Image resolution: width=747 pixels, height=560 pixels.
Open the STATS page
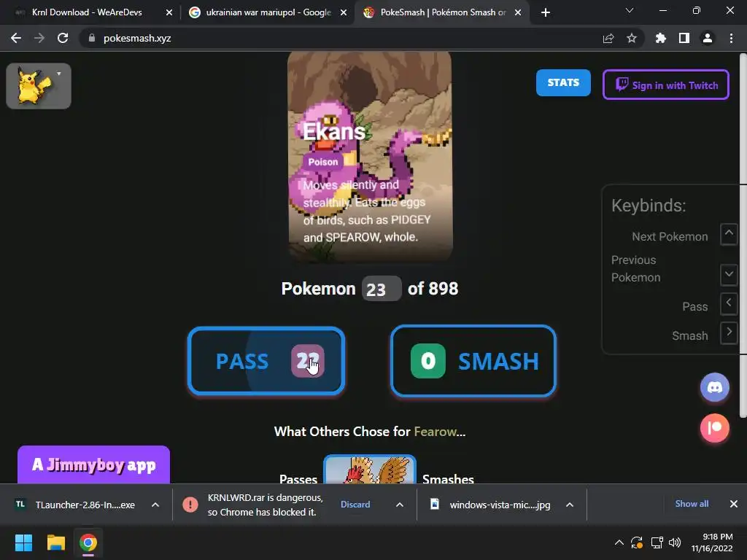[563, 82]
